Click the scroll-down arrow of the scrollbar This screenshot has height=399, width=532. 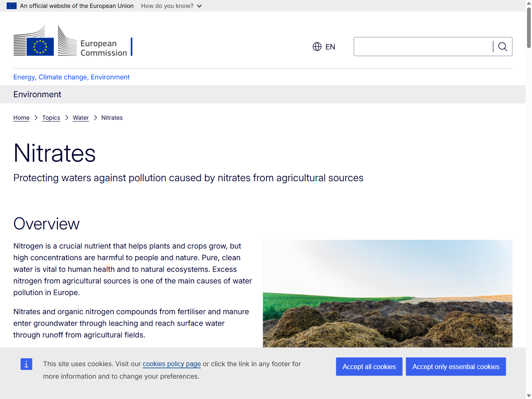pos(528,396)
